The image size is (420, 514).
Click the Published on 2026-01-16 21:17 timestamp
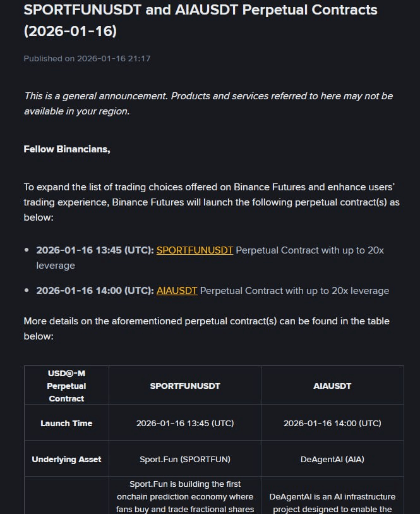pos(87,59)
